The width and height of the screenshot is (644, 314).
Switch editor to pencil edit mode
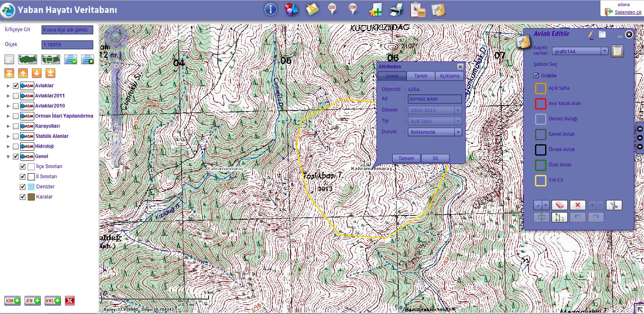[591, 35]
